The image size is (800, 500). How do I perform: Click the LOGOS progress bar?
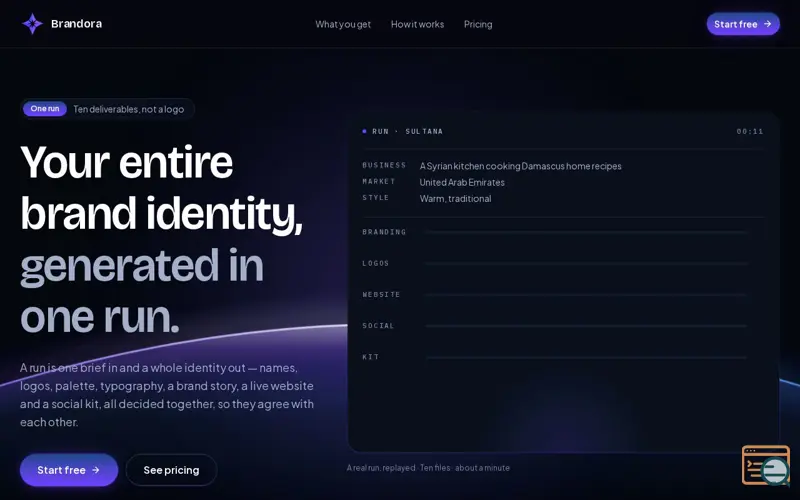[587, 263]
